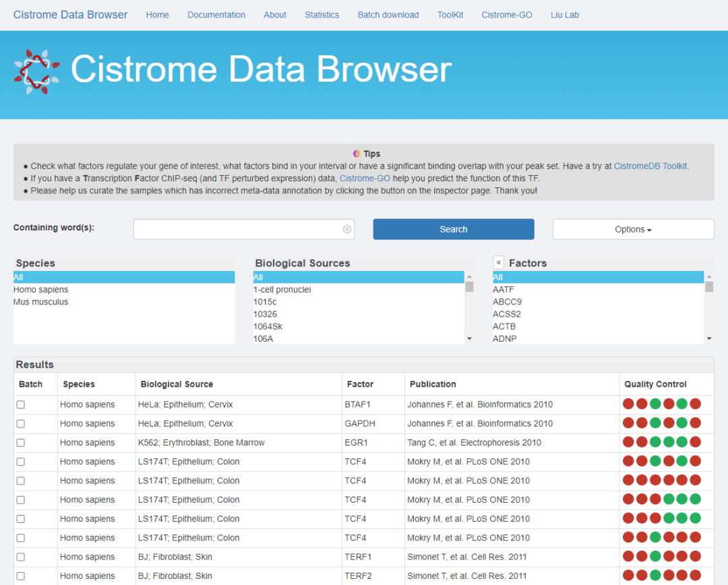Viewport: 728px width, 585px height.
Task: Visit the Liu Lab link
Action: [x=565, y=15]
